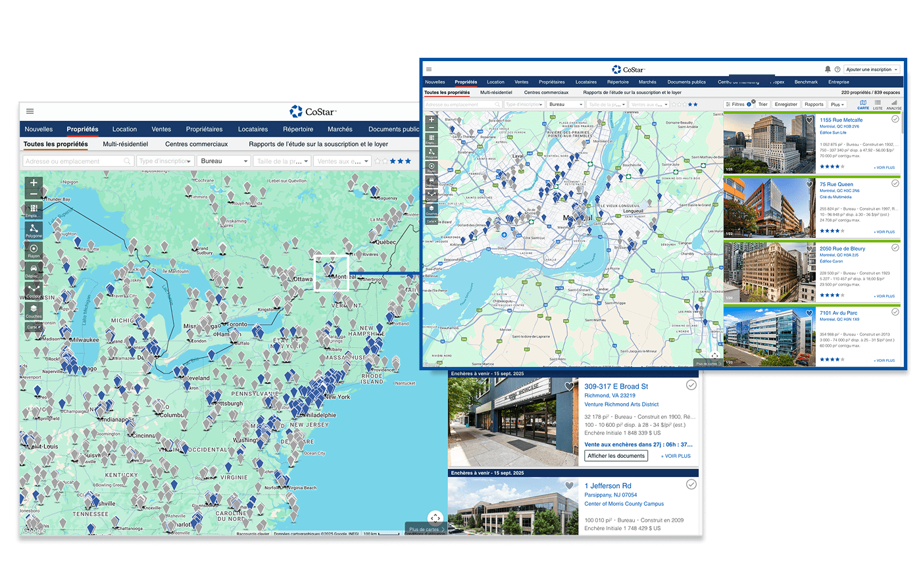This screenshot has height=588, width=921.
Task: Favorite 309-317 E Broad St with heart
Action: pos(569,387)
